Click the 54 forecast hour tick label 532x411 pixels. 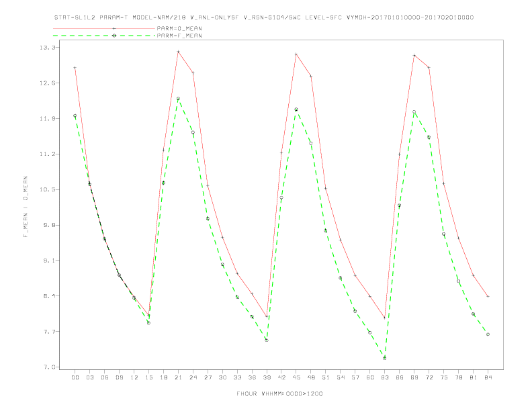(x=341, y=377)
